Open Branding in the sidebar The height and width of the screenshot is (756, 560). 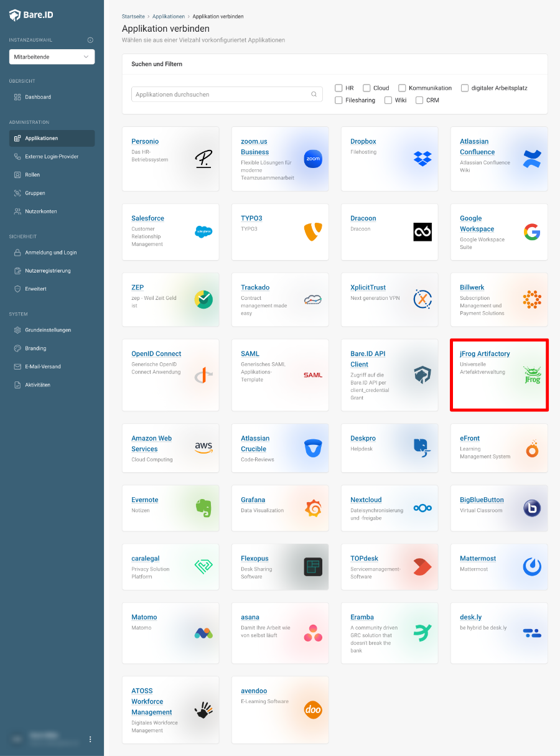click(x=52, y=348)
